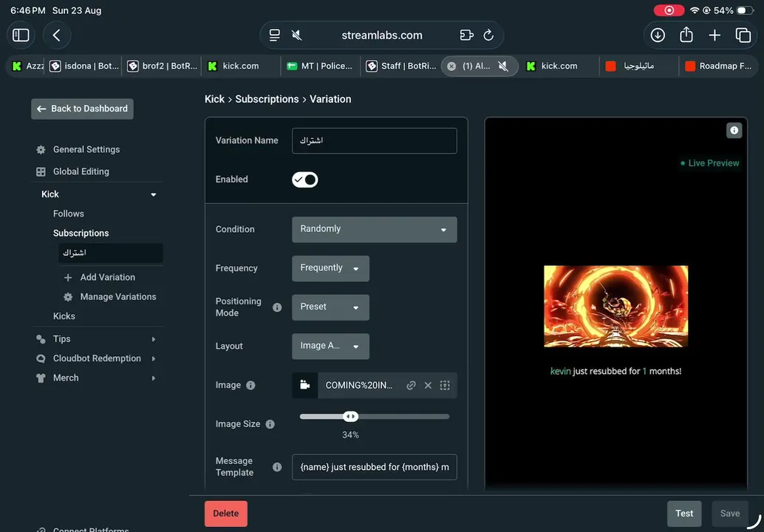Open the page reader menu icon
Viewport: 764px width, 532px height.
(275, 35)
